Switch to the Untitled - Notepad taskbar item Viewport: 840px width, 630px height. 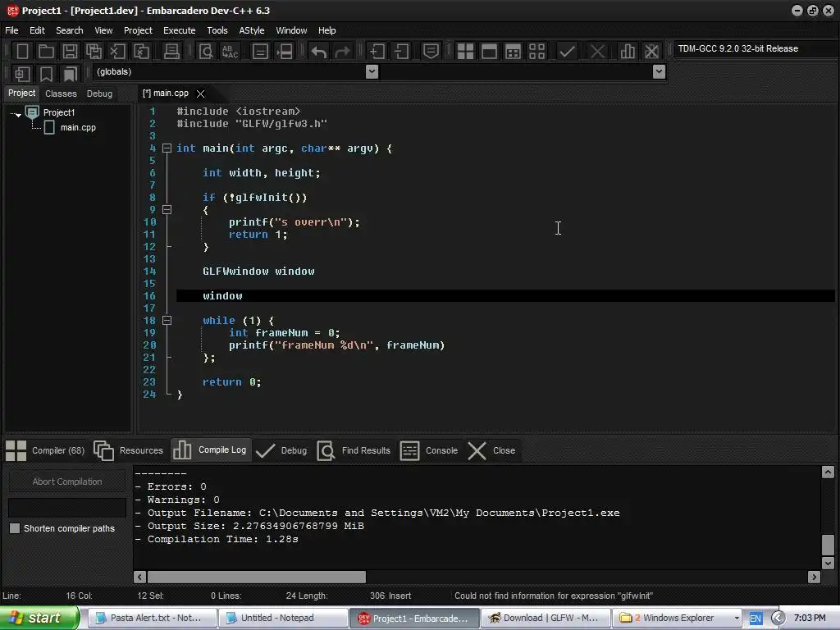(x=283, y=619)
